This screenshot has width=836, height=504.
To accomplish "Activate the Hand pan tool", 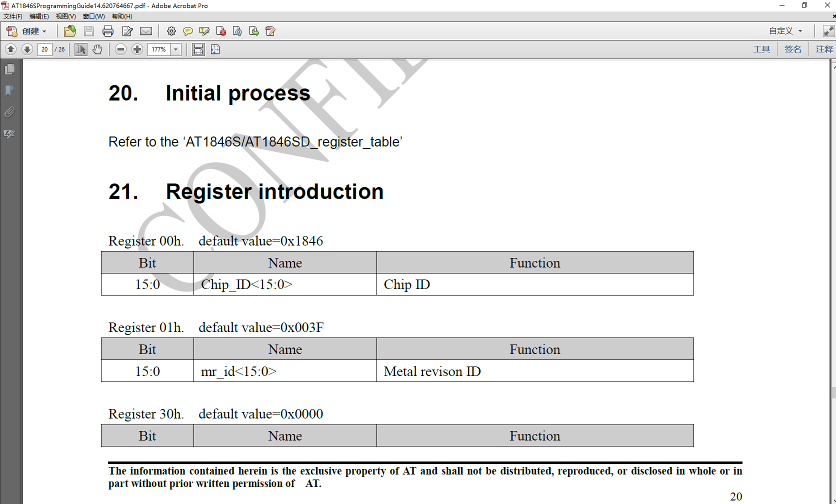I will [97, 49].
